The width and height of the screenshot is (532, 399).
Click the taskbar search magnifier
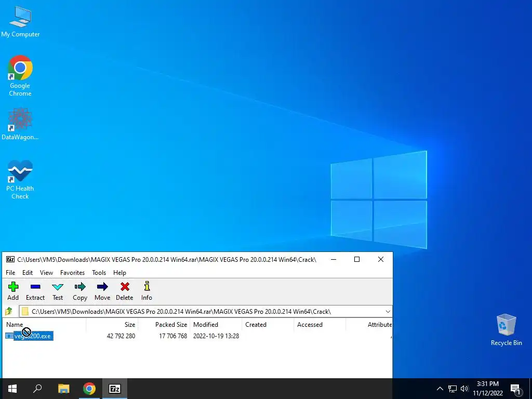click(x=37, y=389)
